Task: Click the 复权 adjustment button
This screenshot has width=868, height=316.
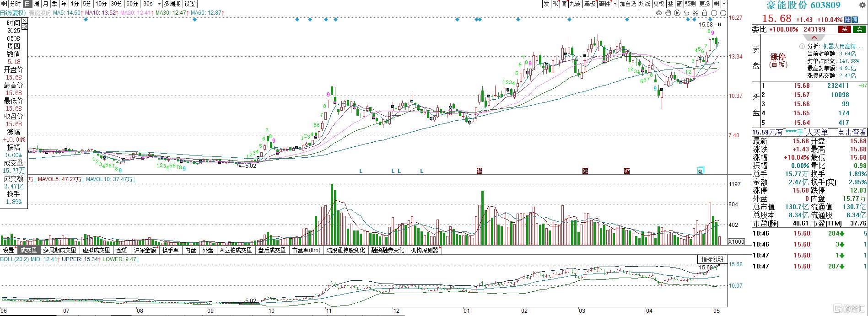Action: point(659,4)
